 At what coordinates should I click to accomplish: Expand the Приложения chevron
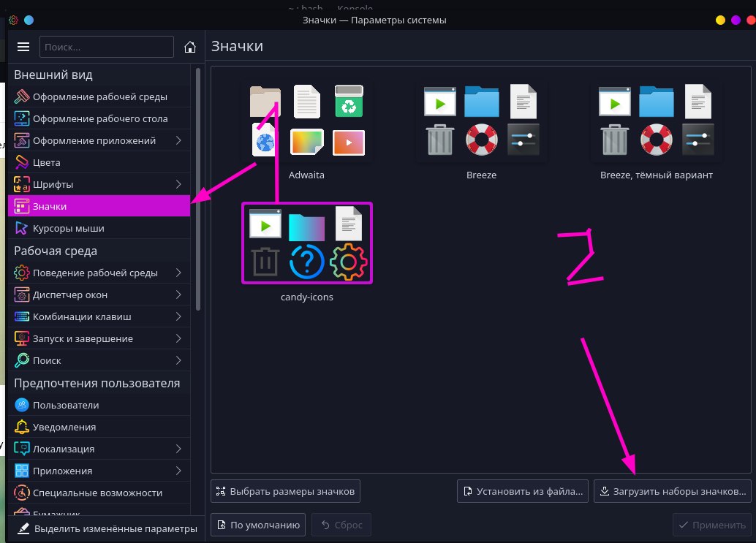(178, 471)
